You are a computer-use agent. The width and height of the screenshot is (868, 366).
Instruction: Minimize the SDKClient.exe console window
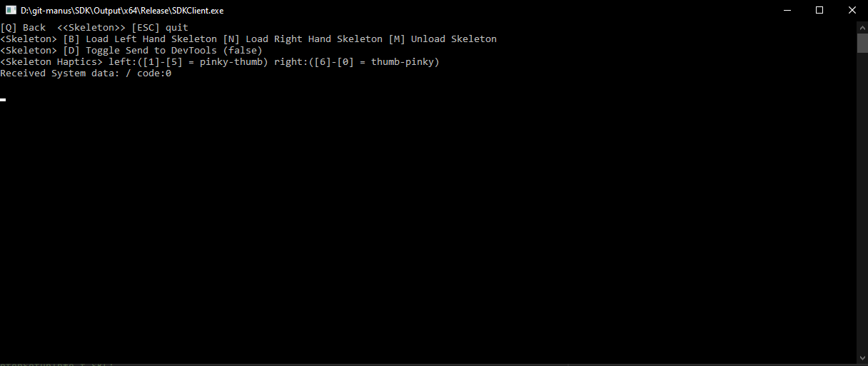(787, 10)
